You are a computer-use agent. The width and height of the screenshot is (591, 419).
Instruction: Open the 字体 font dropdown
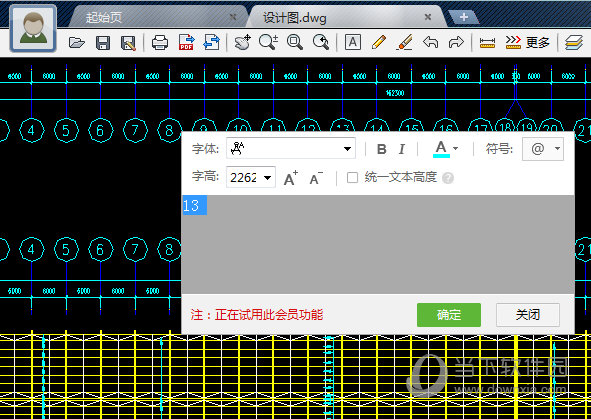pyautogui.click(x=291, y=148)
